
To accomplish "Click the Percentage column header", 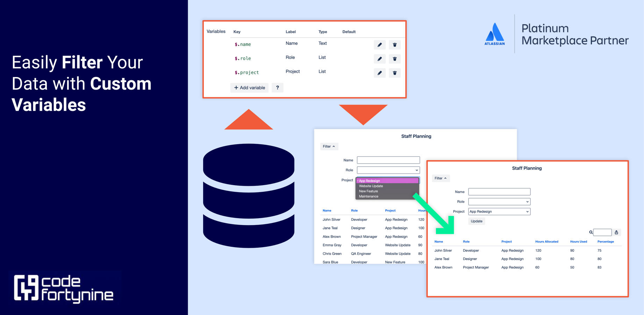I will (606, 241).
